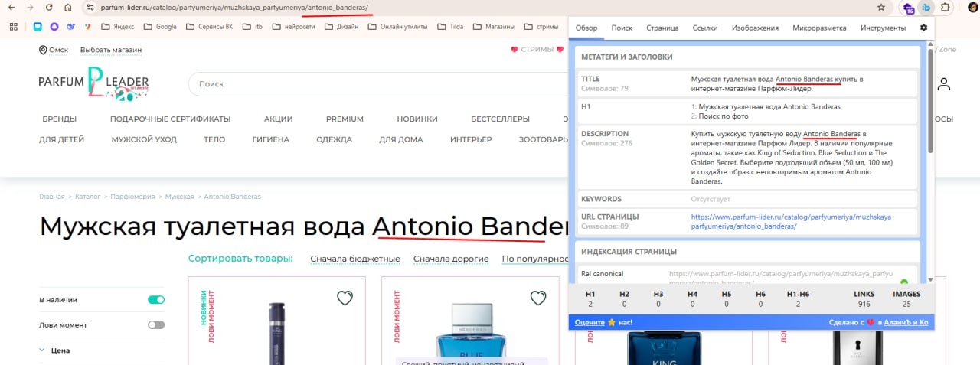This screenshot has height=365, width=980.
Task: Open SEO panel settings gear
Action: (923, 28)
